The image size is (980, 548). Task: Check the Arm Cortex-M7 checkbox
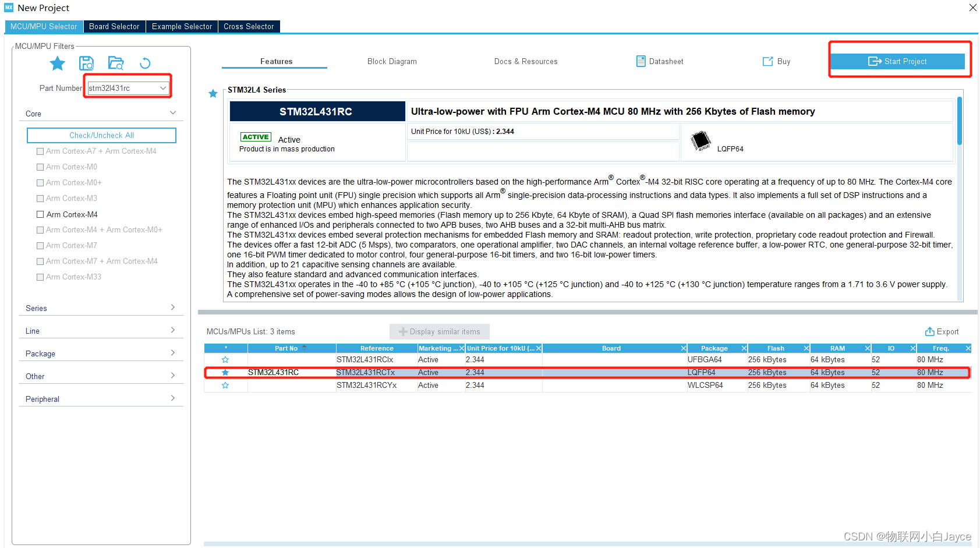(x=40, y=246)
